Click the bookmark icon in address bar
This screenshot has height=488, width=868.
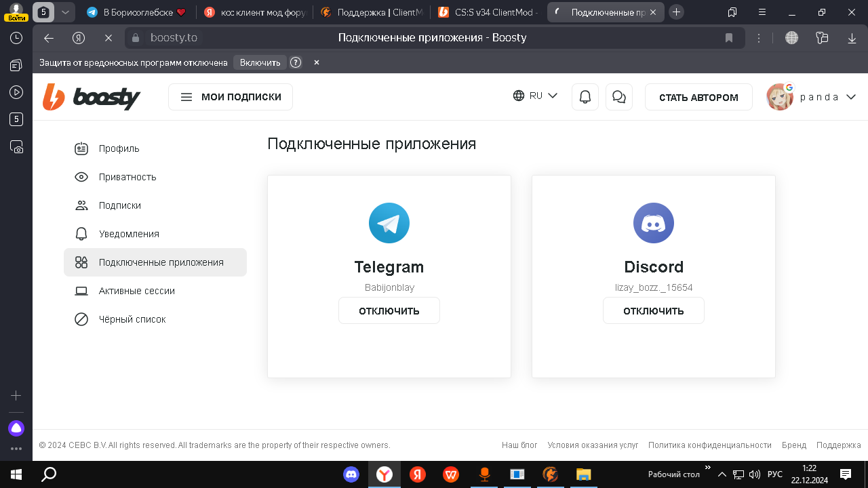(729, 38)
